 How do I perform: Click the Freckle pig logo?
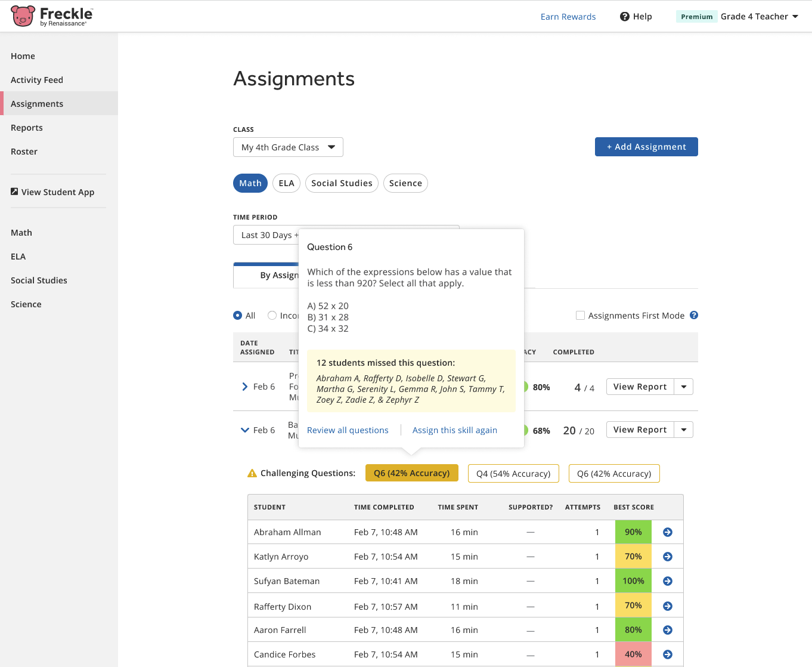pyautogui.click(x=22, y=16)
